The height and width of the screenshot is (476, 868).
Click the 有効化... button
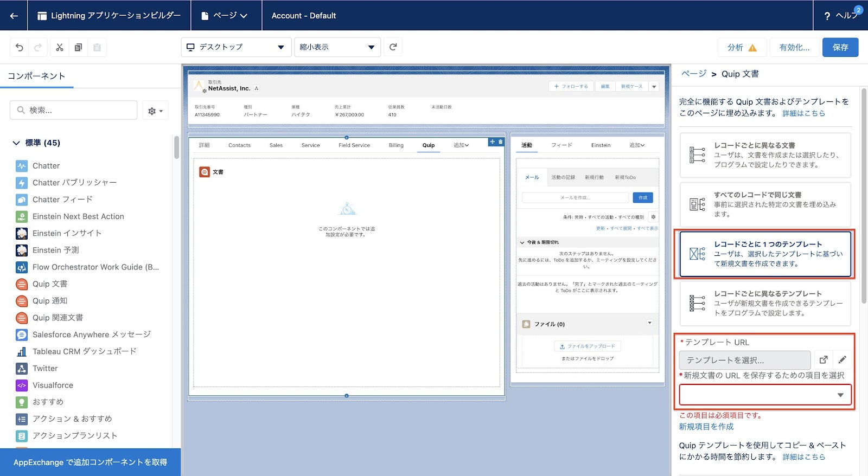(794, 47)
